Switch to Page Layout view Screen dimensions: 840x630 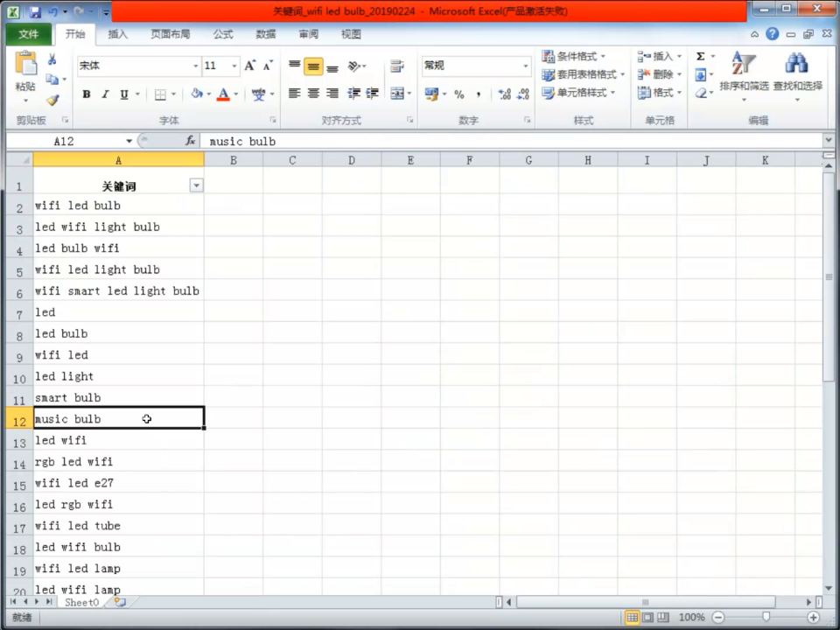[x=647, y=617]
